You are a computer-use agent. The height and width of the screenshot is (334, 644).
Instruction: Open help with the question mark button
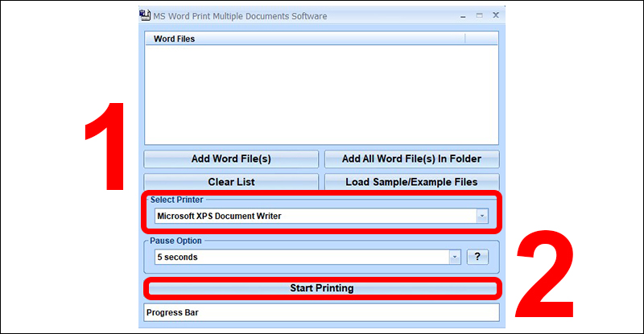[477, 257]
